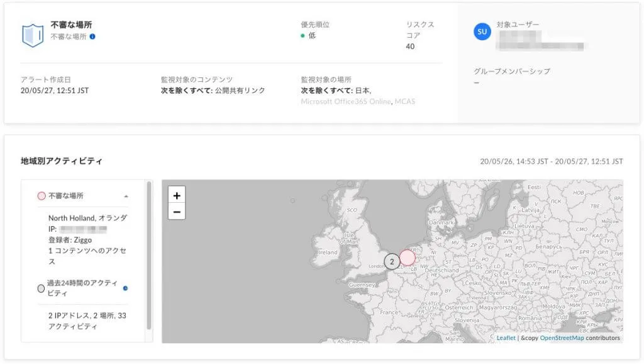Click the 不審な場所 alert title

coord(71,25)
